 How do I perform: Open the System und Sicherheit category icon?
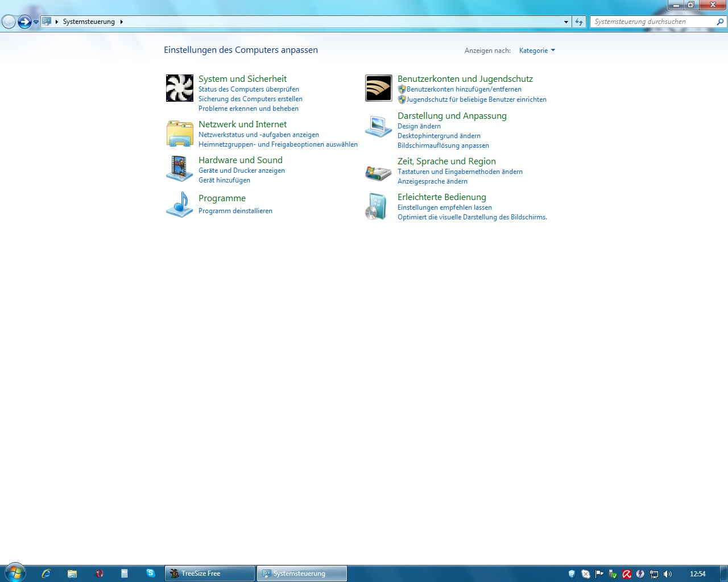(180, 88)
